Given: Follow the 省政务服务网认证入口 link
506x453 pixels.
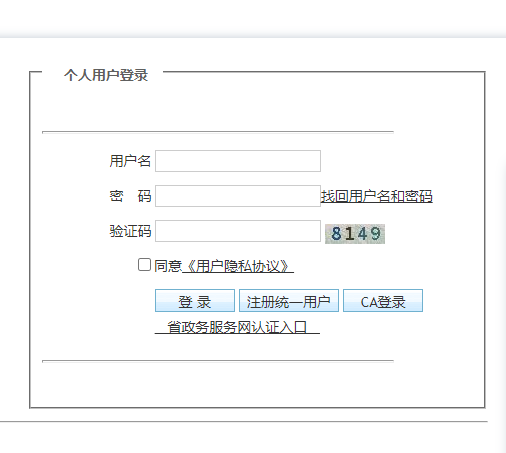Looking at the screenshot, I should point(237,327).
